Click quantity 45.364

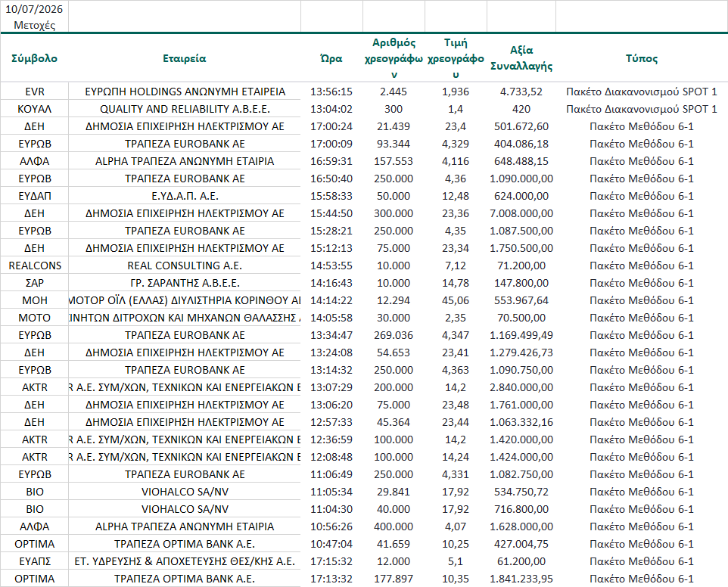[394, 422]
